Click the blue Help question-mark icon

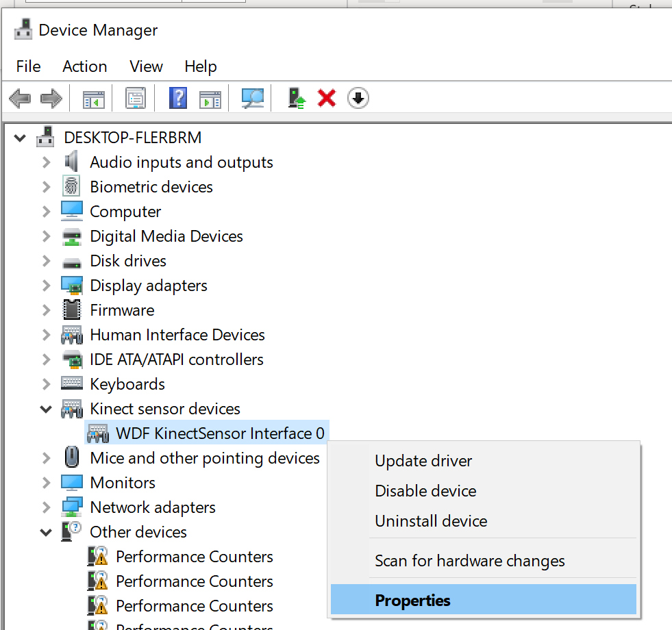178,98
